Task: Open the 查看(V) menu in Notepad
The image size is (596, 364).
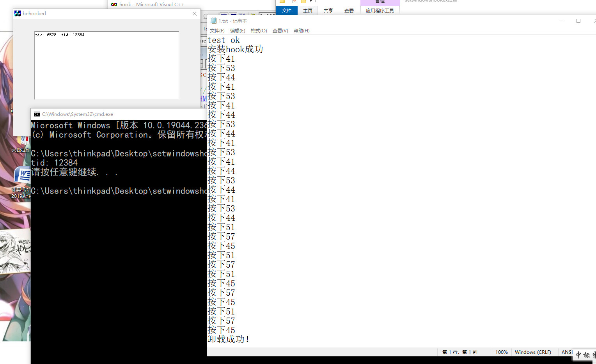Action: [x=280, y=31]
